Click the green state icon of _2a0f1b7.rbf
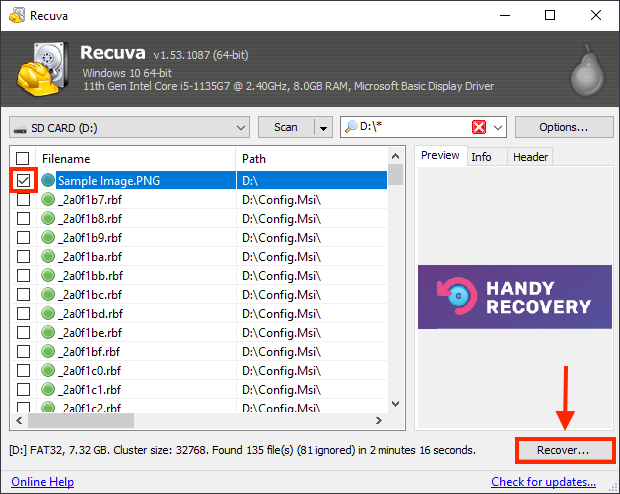 pos(48,199)
